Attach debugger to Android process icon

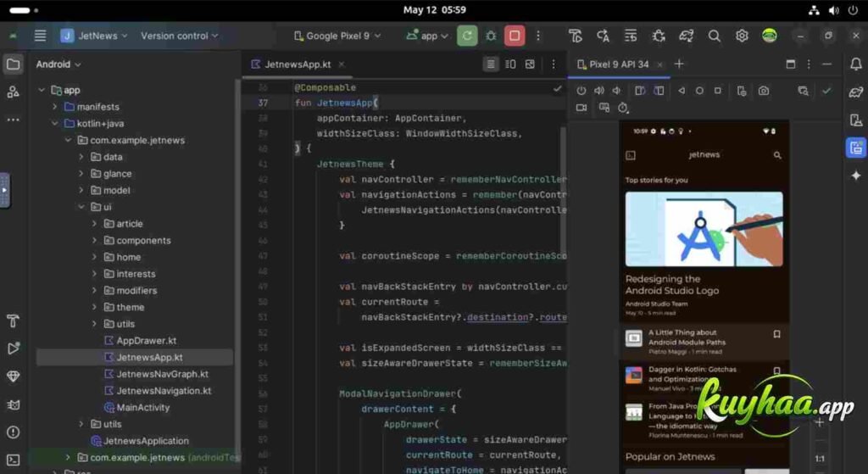click(x=658, y=36)
